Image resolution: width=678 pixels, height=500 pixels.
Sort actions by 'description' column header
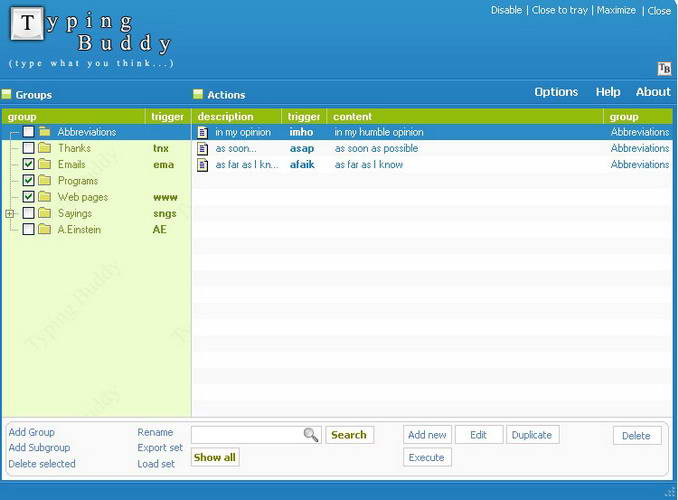[x=237, y=116]
